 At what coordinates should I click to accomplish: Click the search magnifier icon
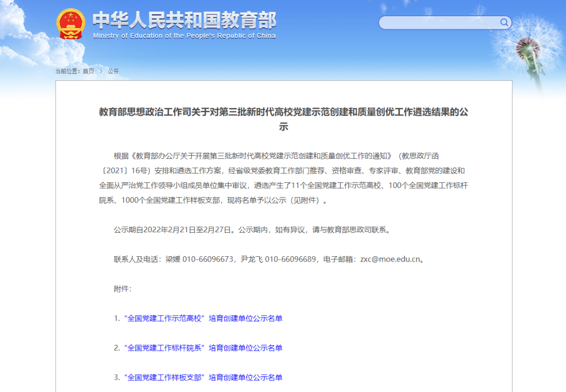504,23
